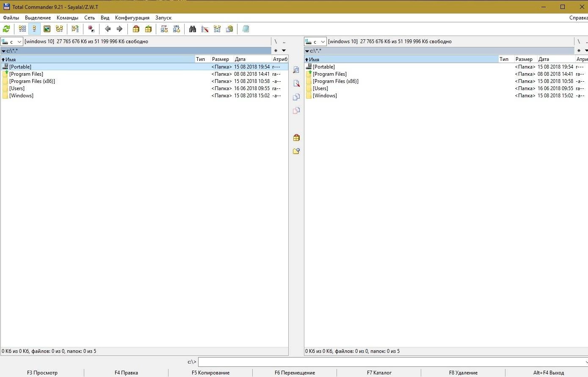Open the Вид menu
588x377 pixels.
105,18
